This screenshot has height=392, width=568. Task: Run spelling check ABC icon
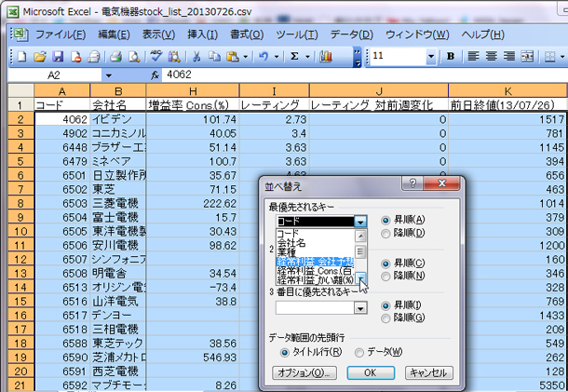click(x=156, y=57)
